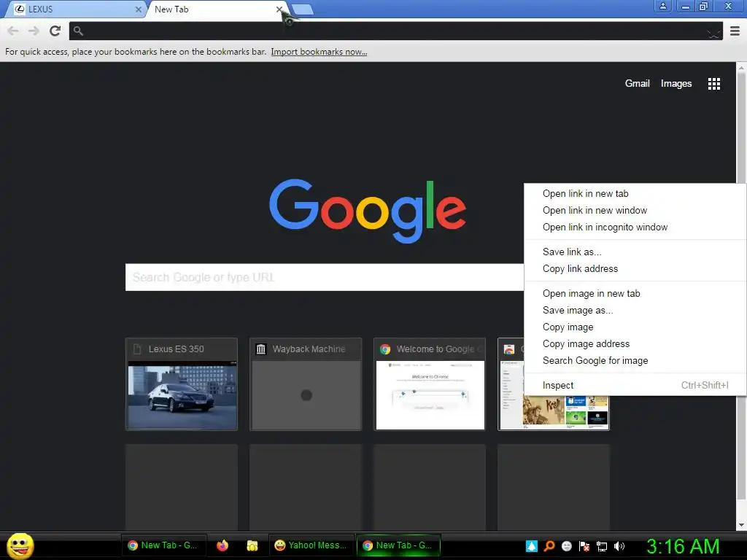Click the blue triangle tray icon

coord(532,546)
